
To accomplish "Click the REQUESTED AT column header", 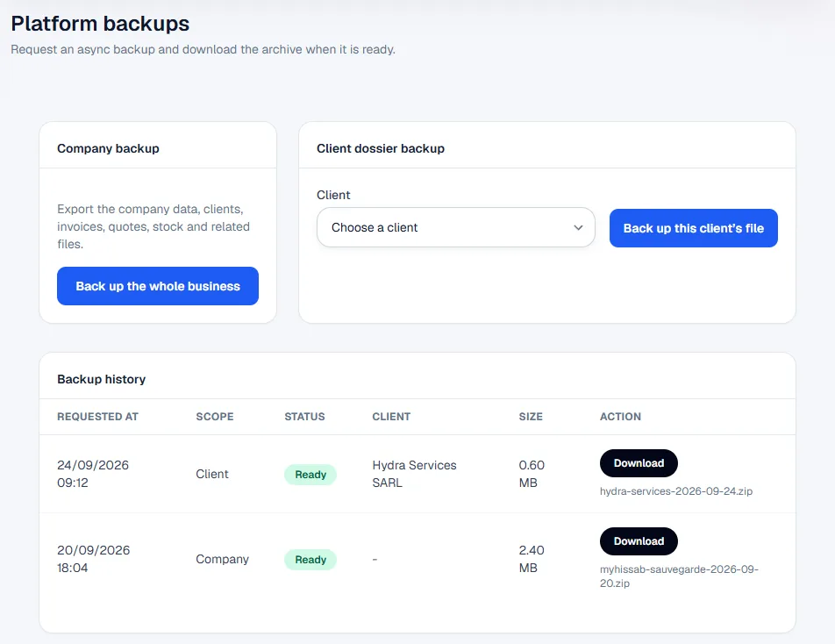I will point(97,417).
